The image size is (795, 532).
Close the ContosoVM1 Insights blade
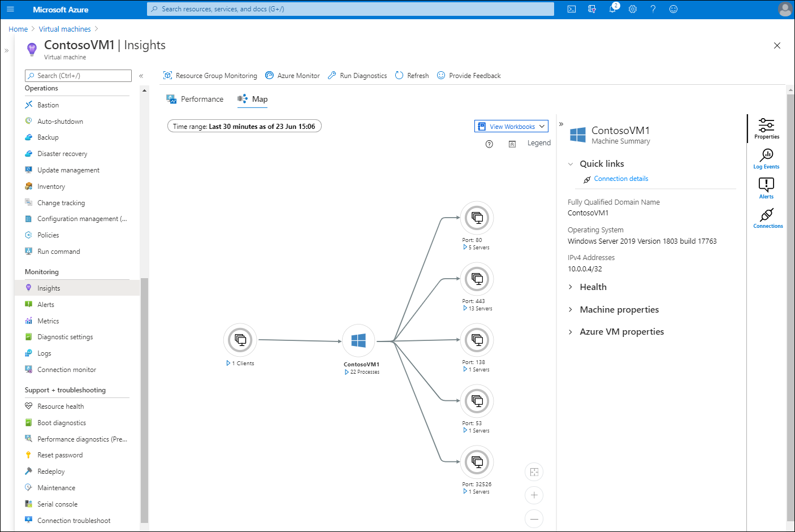click(x=777, y=46)
